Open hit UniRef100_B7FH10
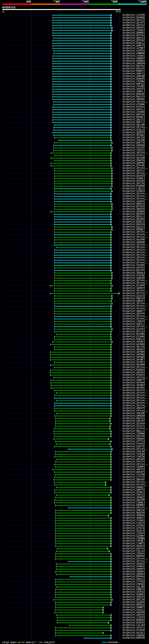Image resolution: width=149 pixels, height=644 pixels. tap(134, 35)
